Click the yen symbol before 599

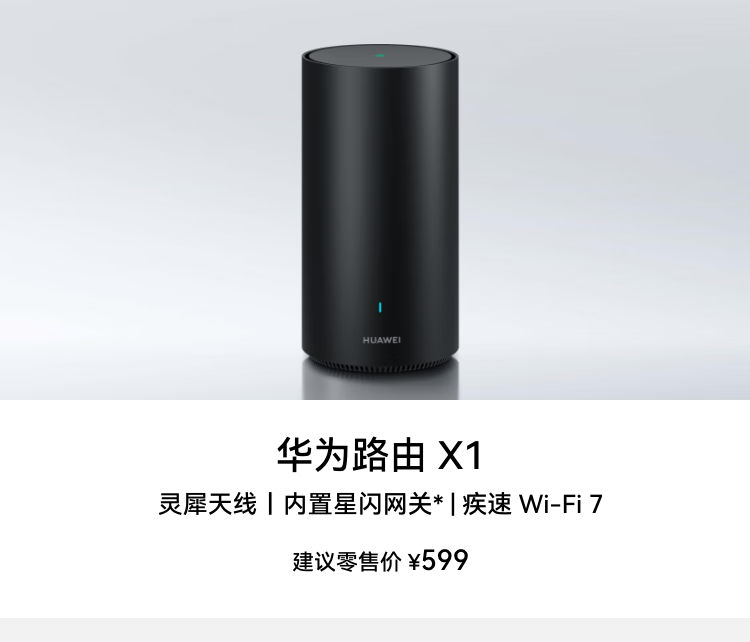click(414, 562)
